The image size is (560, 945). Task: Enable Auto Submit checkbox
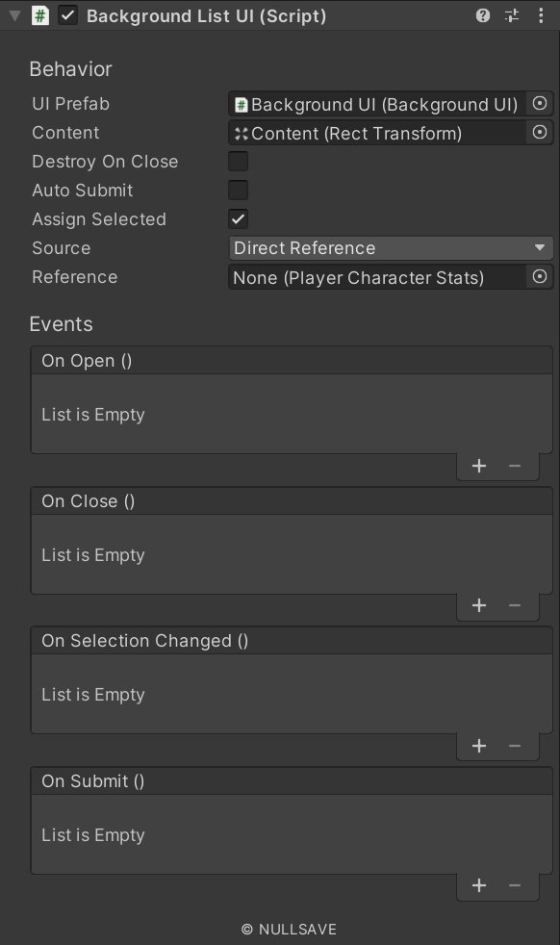tap(238, 190)
